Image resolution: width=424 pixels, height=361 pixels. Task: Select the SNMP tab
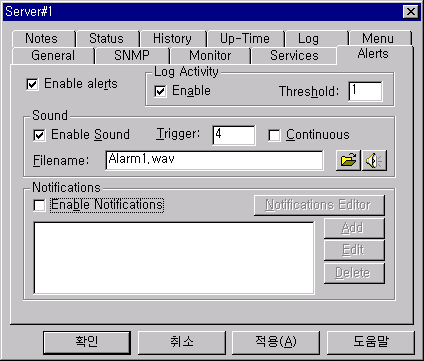point(132,55)
